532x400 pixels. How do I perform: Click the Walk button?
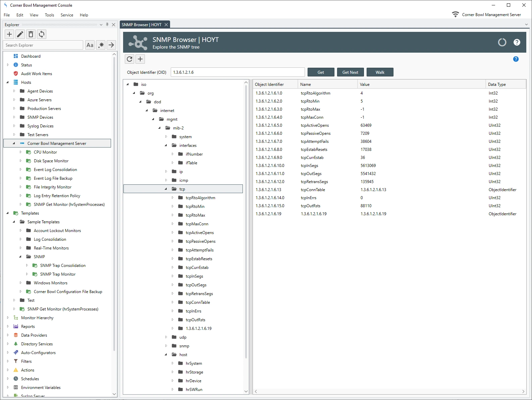tap(380, 72)
